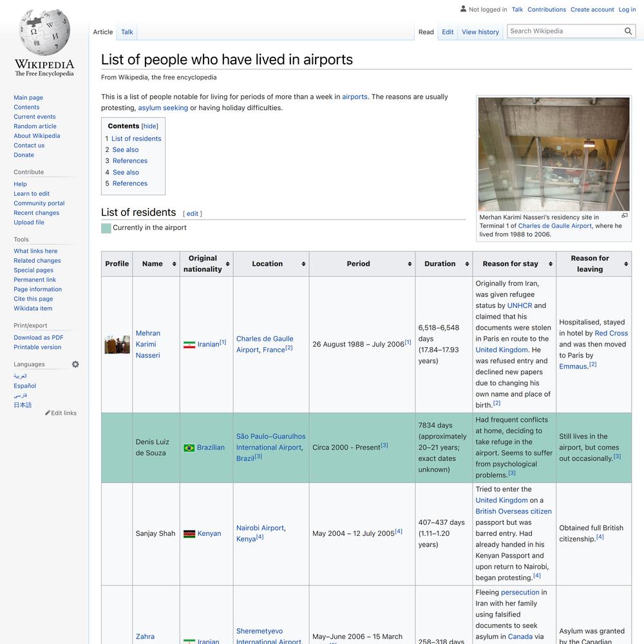This screenshot has width=644, height=644.
Task: Hide the Contents box
Action: [150, 126]
